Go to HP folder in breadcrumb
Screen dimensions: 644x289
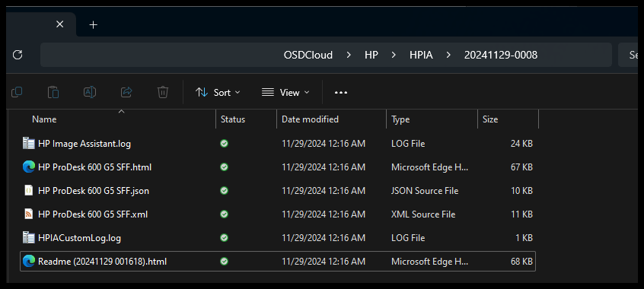pos(371,55)
